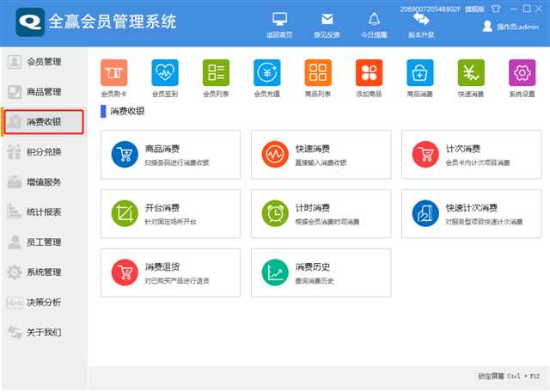Go to 关于我们 in the sidebar
Screen dimensions: 550x392
click(44, 332)
